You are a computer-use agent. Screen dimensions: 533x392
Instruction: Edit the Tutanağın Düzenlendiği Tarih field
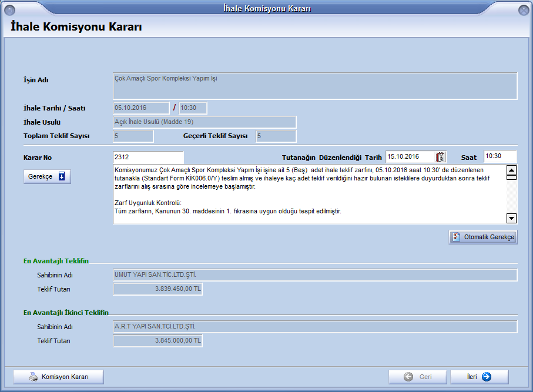point(410,157)
